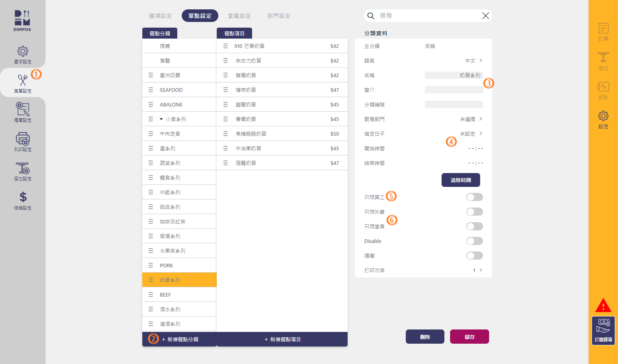Open 列印設定 printer icon

[23, 139]
